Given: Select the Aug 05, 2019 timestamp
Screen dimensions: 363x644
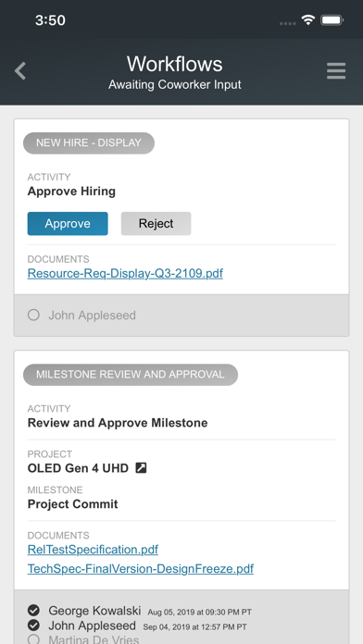Looking at the screenshot, I should [x=200, y=612].
